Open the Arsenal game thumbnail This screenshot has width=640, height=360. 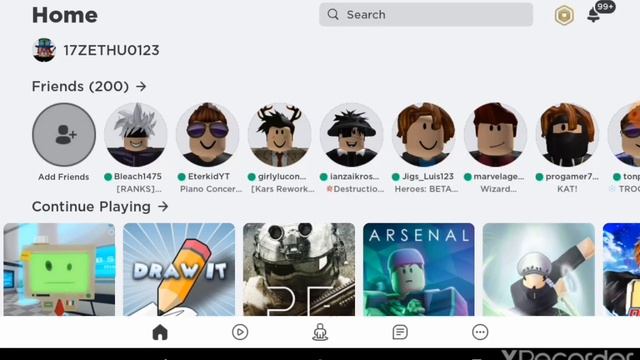pyautogui.click(x=419, y=269)
